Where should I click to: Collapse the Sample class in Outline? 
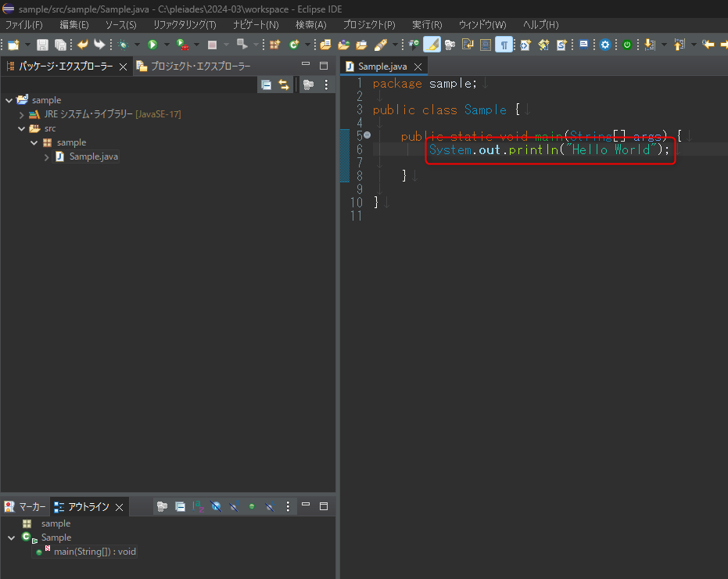point(11,538)
